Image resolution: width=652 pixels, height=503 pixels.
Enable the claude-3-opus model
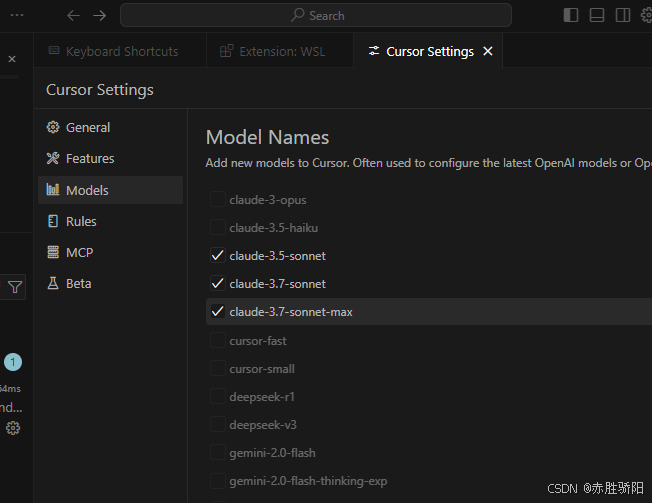(x=218, y=200)
